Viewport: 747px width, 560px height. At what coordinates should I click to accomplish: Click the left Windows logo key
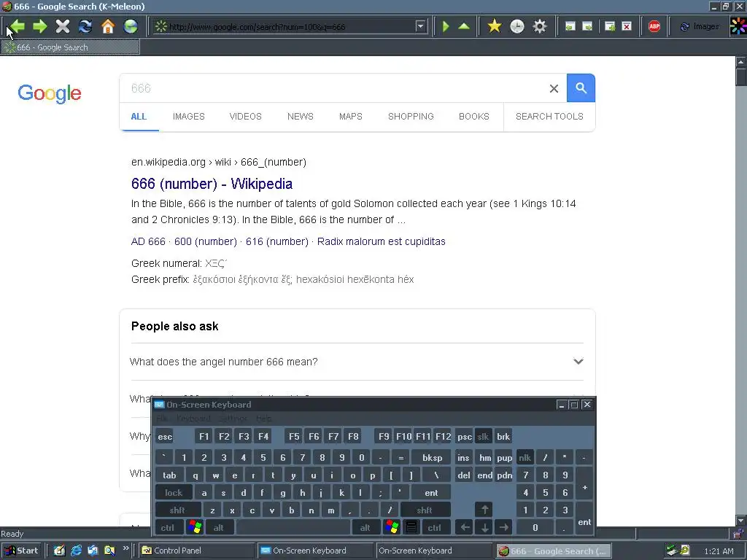194,528
